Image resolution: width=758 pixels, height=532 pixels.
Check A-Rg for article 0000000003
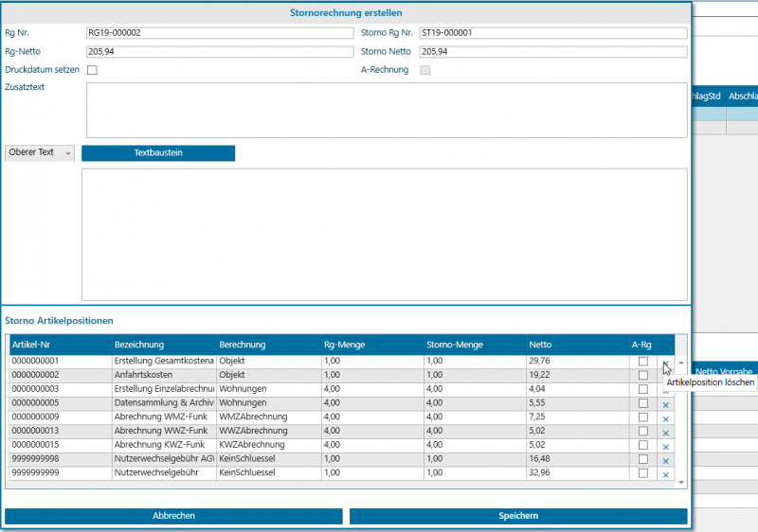tap(643, 389)
